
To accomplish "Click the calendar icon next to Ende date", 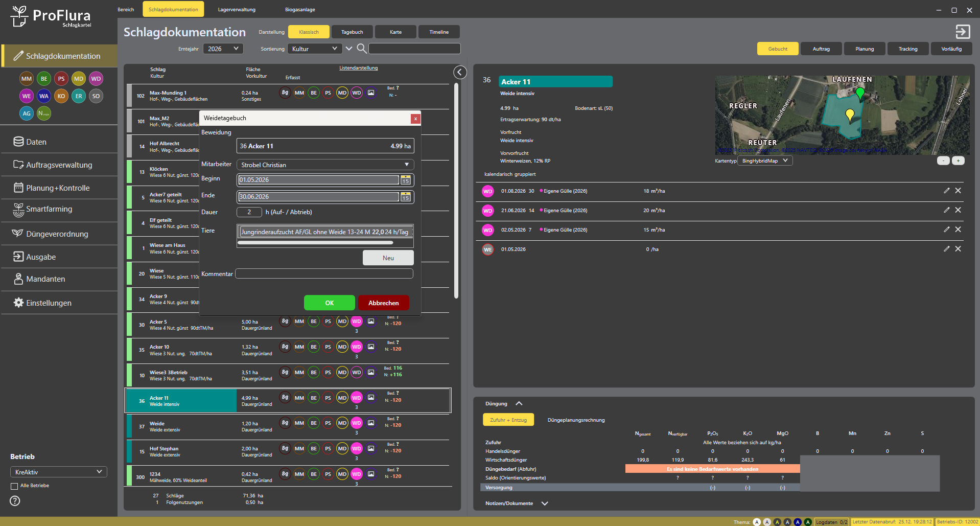I will pyautogui.click(x=406, y=197).
